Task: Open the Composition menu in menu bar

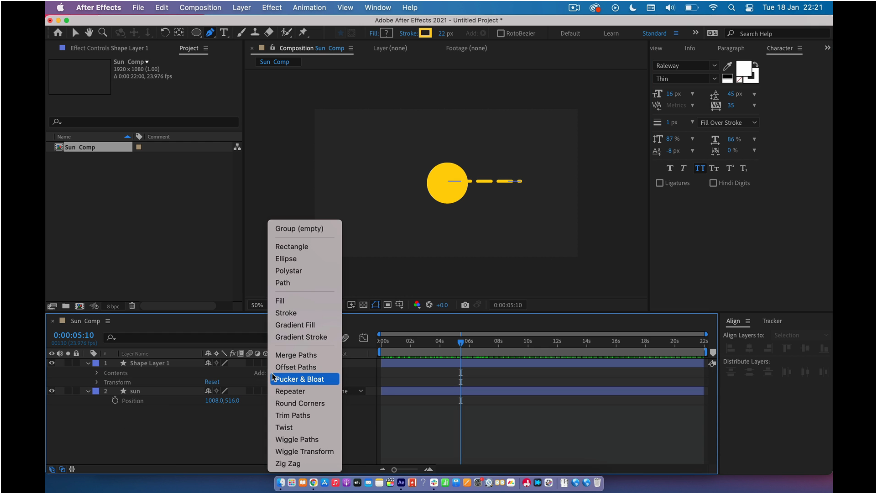Action: 200,8
